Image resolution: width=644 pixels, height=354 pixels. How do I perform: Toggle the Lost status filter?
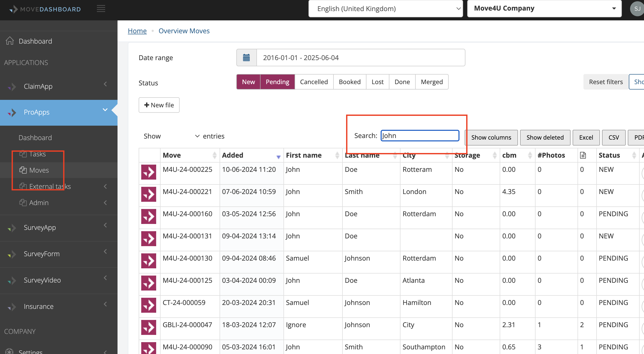(378, 82)
